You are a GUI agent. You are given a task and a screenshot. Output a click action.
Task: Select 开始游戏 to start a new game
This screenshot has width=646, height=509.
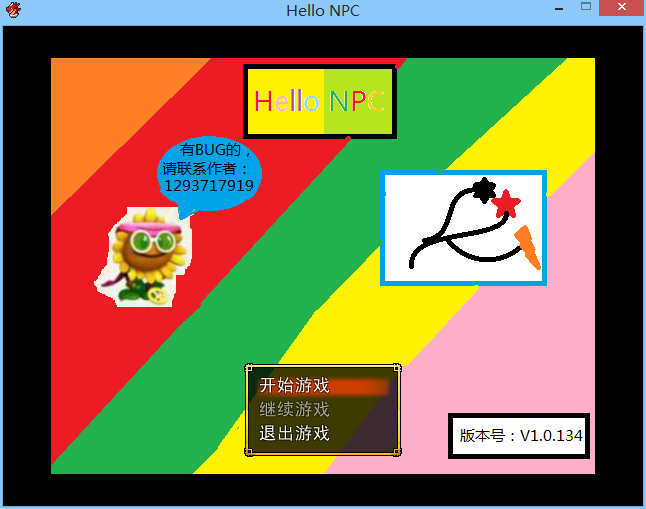pos(322,386)
